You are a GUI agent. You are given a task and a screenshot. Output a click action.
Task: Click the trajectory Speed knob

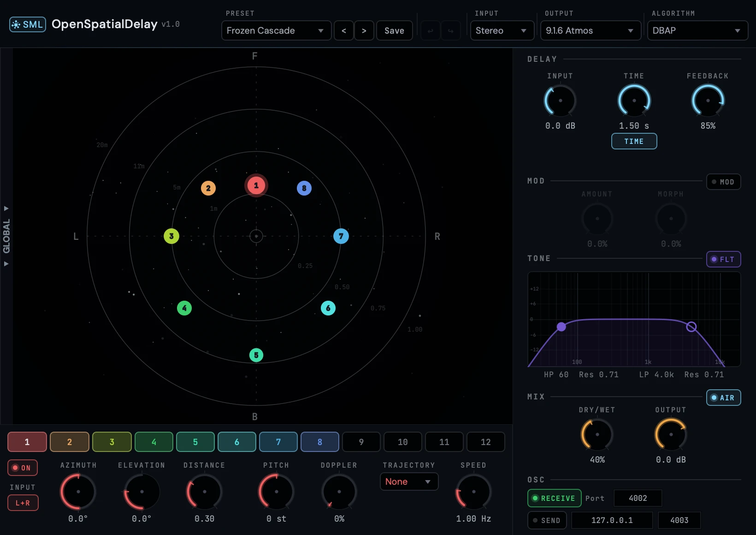point(474,492)
